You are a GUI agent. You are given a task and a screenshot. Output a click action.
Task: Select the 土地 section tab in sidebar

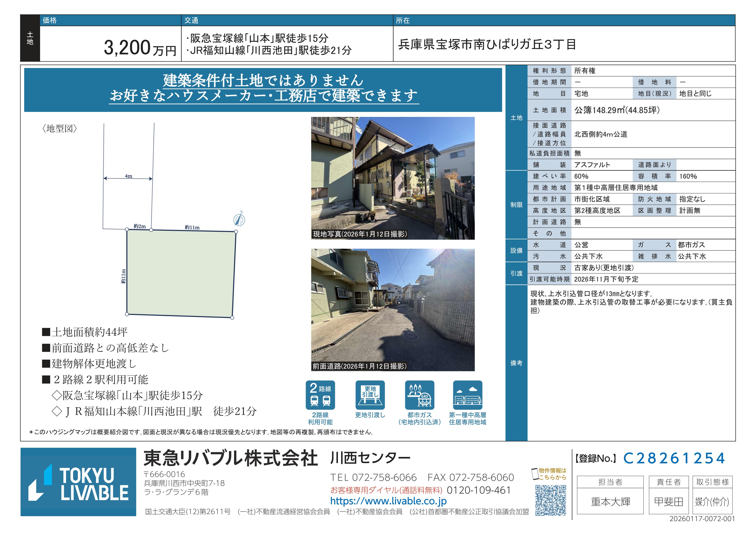[x=516, y=118]
